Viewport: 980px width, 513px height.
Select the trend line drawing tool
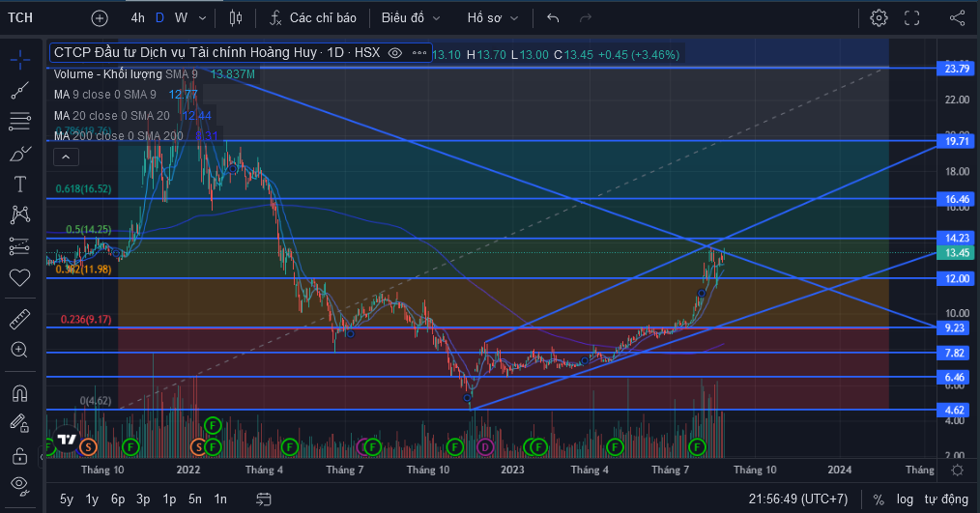click(x=20, y=91)
